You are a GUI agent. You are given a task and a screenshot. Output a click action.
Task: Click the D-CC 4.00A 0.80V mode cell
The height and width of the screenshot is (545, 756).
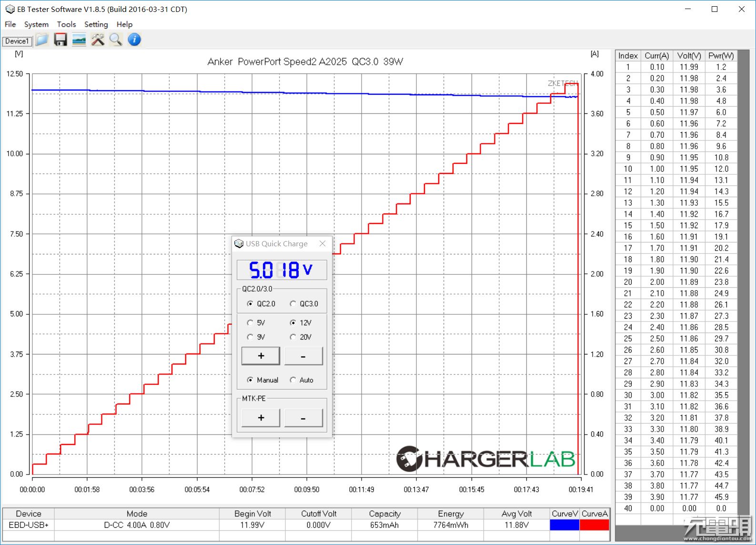pos(137,525)
